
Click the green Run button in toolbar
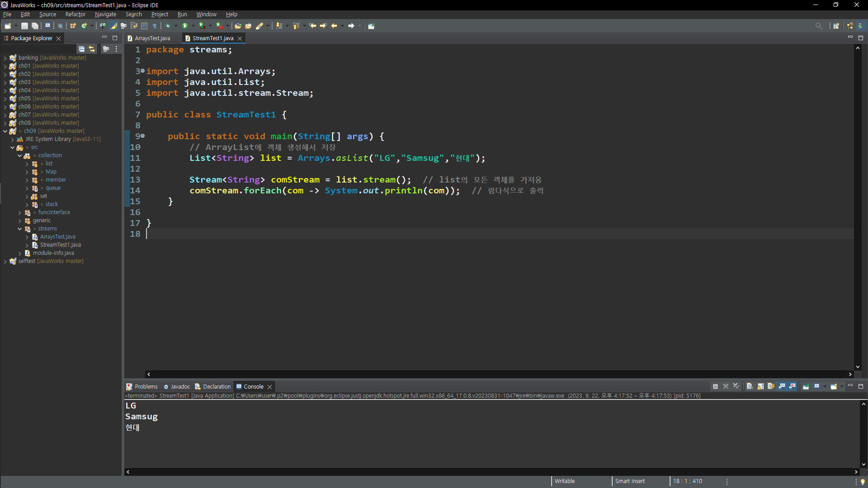184,26
